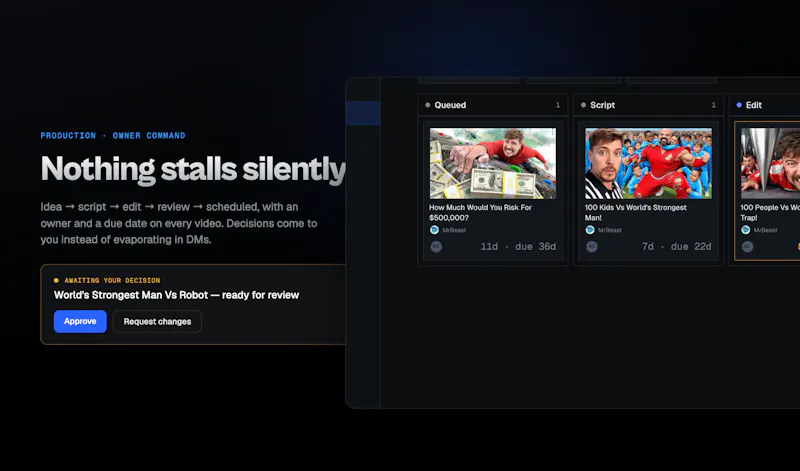The height and width of the screenshot is (471, 800).
Task: Click MrBeast channel name on Edit card
Action: 765,230
